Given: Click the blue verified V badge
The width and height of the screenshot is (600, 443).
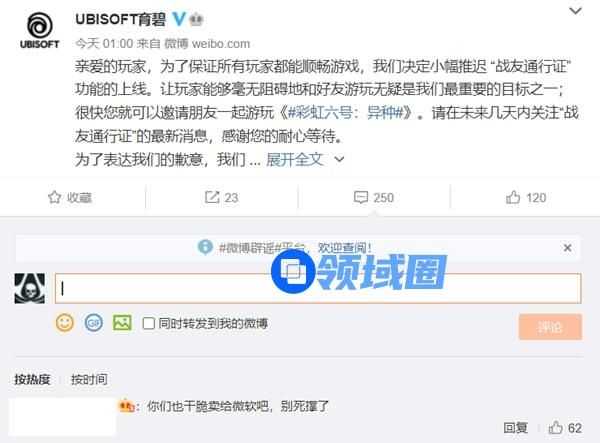Looking at the screenshot, I should point(179,19).
